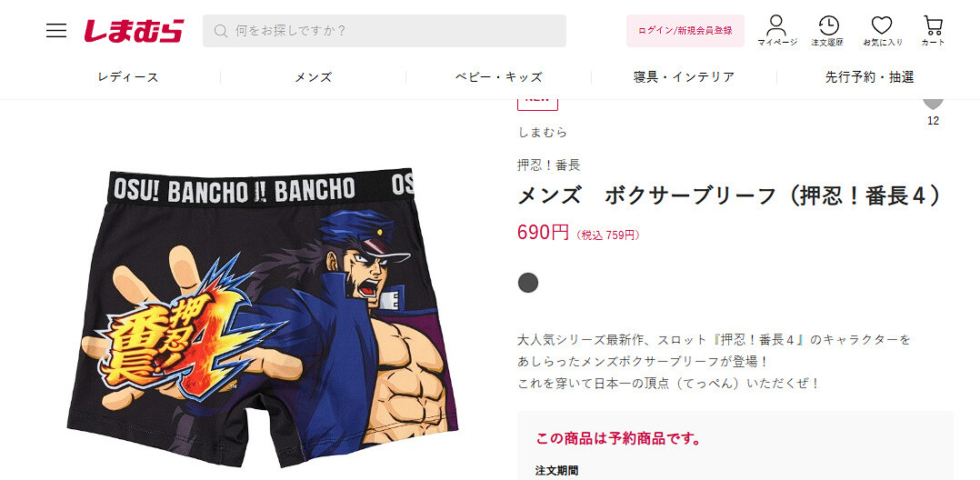Open the 先行予約・抽選 menu

(869, 77)
